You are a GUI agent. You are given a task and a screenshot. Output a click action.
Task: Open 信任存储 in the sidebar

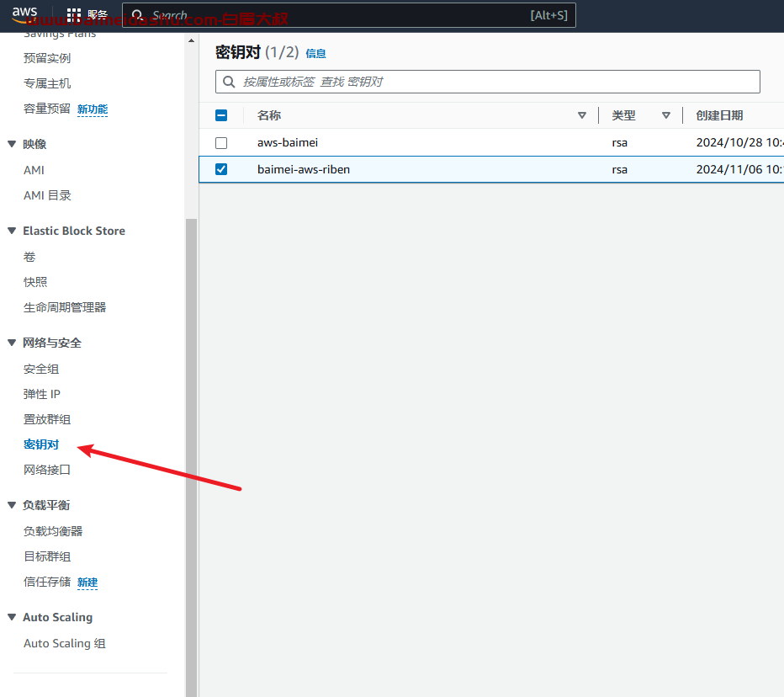[x=47, y=582]
